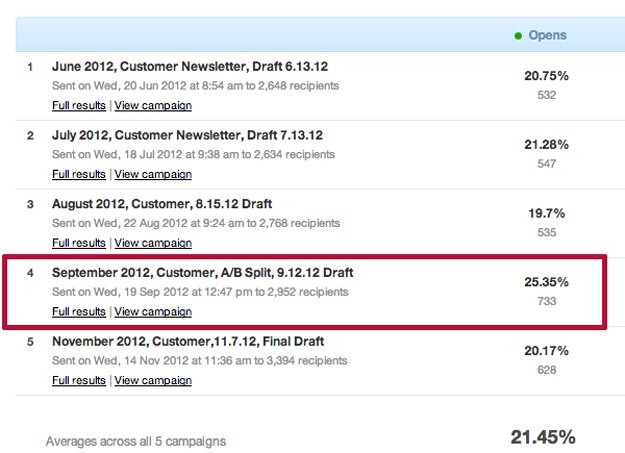Click row number 5 of November campaign
Screen dimensions: 625x453
[30, 342]
